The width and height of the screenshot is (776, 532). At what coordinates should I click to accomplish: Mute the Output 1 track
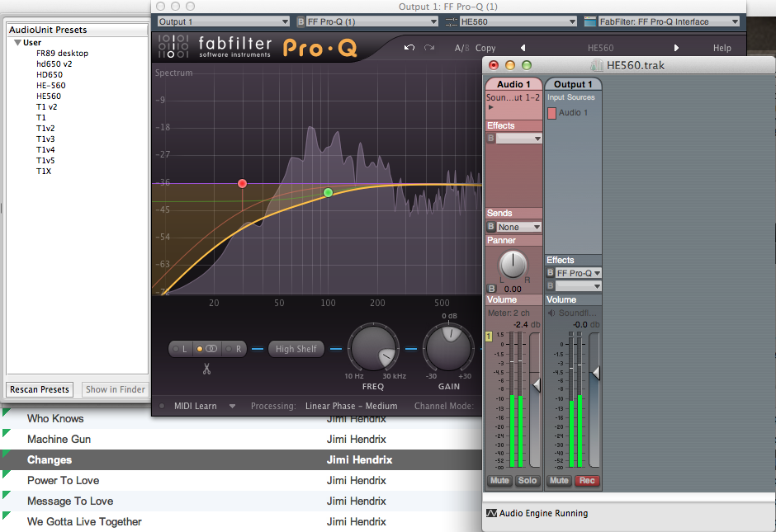click(x=559, y=481)
